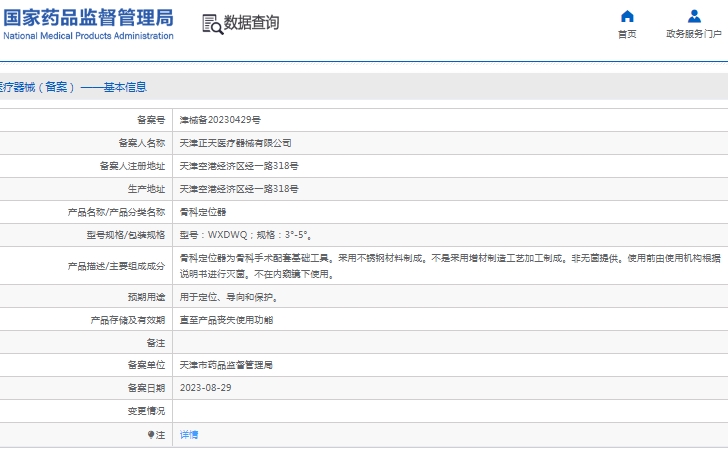Click the 国家药品监督管理局 logo

(x=88, y=18)
